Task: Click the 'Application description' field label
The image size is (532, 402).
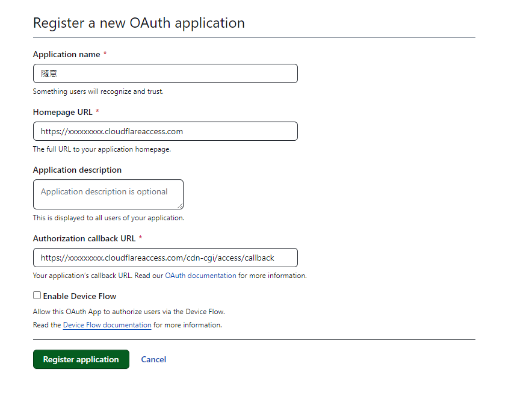Action: click(77, 170)
